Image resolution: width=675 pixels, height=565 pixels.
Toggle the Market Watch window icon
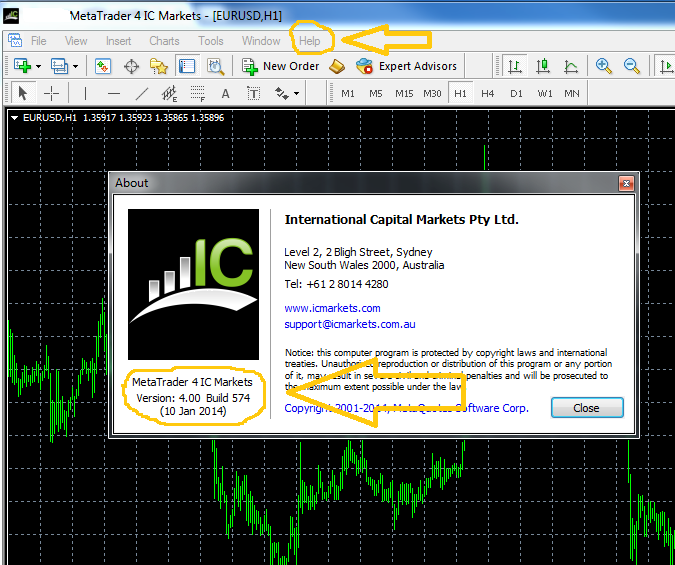tap(103, 66)
